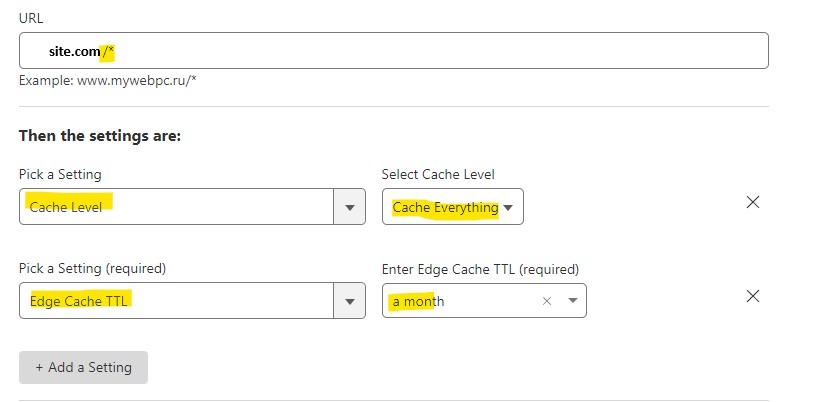
Task: Click the first 'Pick a Setting' label
Action: [60, 174]
